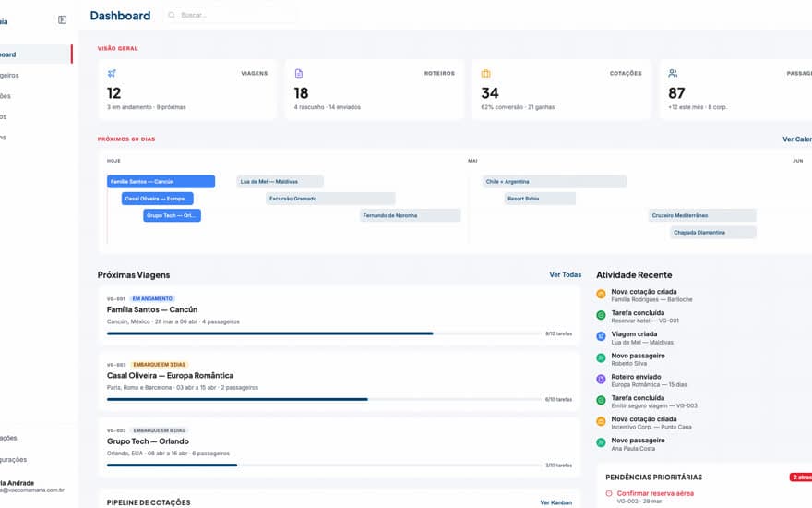Click the PIPELINE DE COTAÇÕES heading
812x508 pixels.
coord(149,502)
